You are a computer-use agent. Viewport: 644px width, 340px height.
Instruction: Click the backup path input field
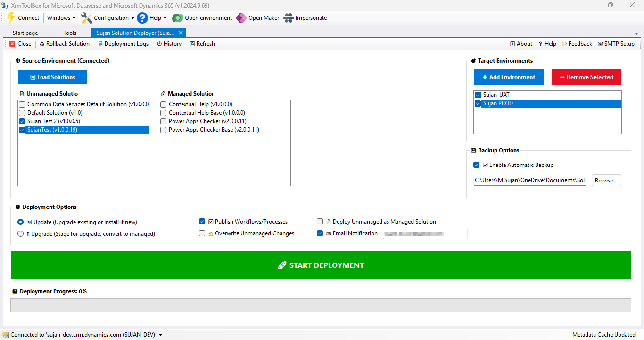[x=530, y=180]
